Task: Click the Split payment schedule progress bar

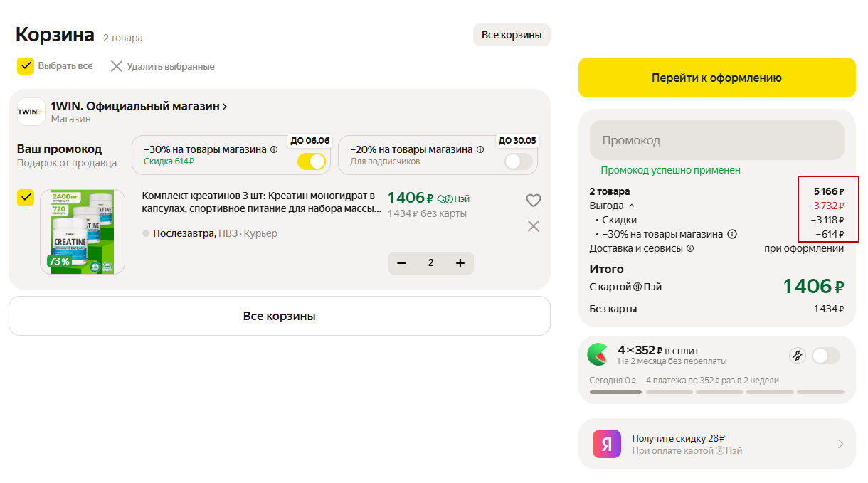Action: pyautogui.click(x=717, y=392)
